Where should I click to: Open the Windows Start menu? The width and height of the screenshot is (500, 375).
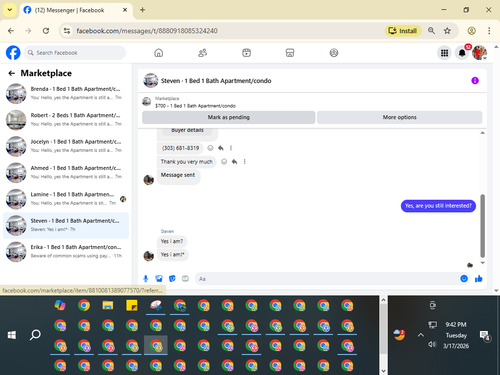coord(12,335)
